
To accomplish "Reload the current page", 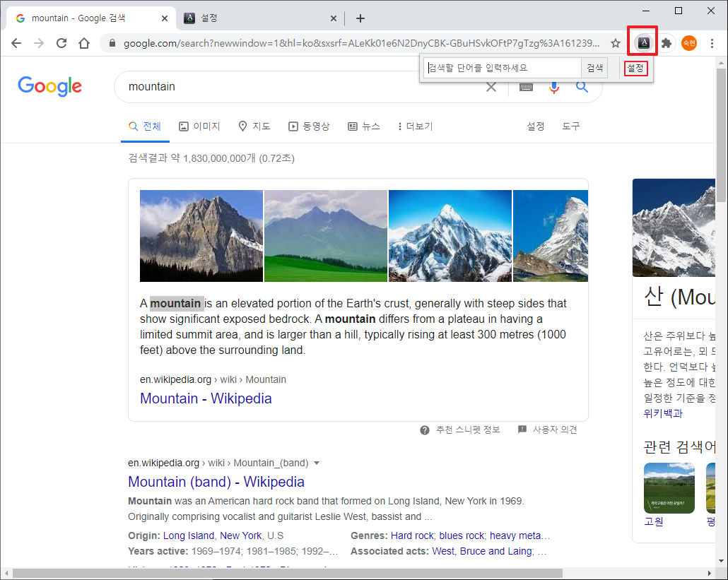I will coord(61,43).
